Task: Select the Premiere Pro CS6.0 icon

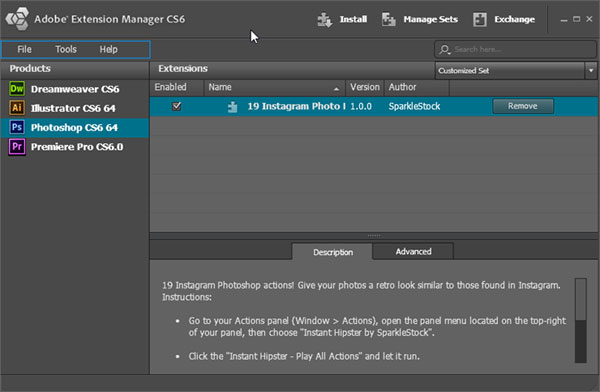Action: click(x=17, y=147)
